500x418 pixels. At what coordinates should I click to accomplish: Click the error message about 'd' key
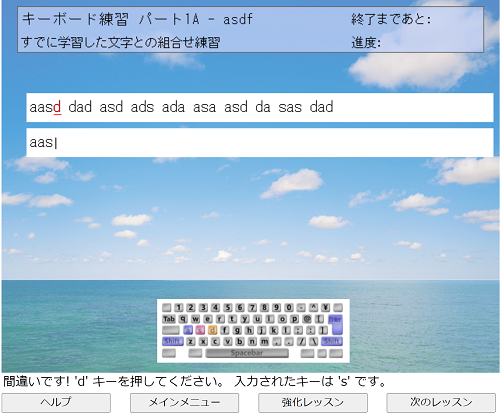click(194, 381)
